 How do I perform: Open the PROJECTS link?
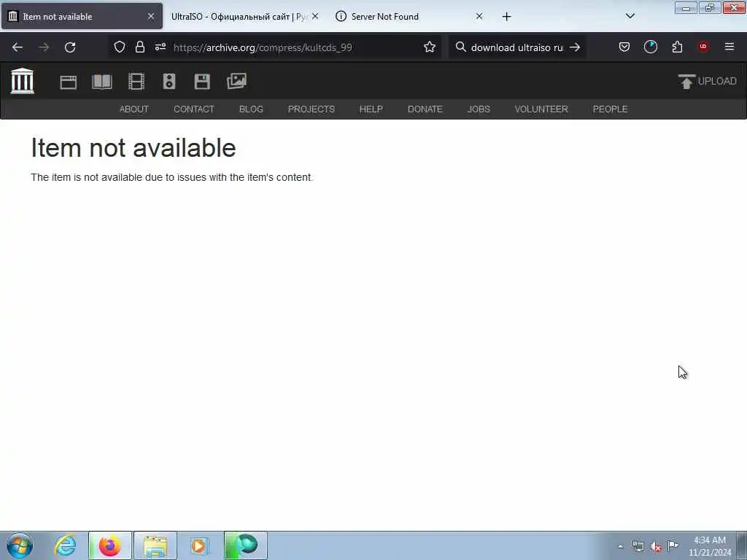pos(311,109)
